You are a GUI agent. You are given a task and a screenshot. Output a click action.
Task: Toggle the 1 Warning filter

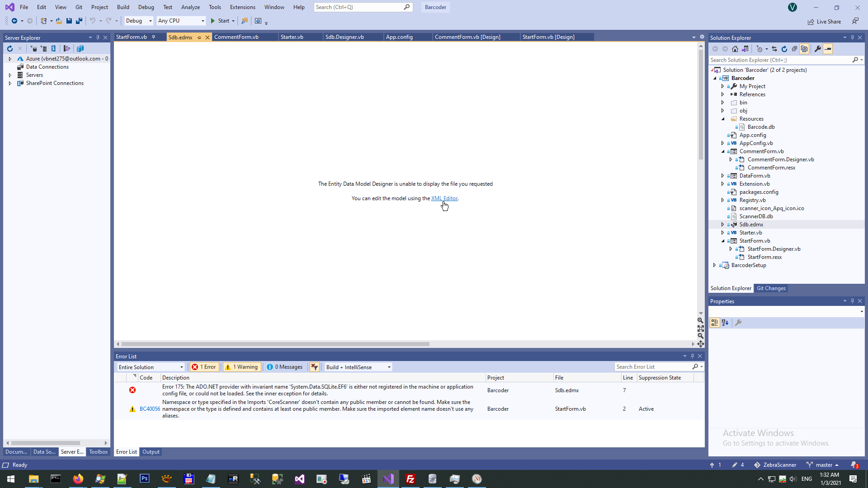coord(242,367)
